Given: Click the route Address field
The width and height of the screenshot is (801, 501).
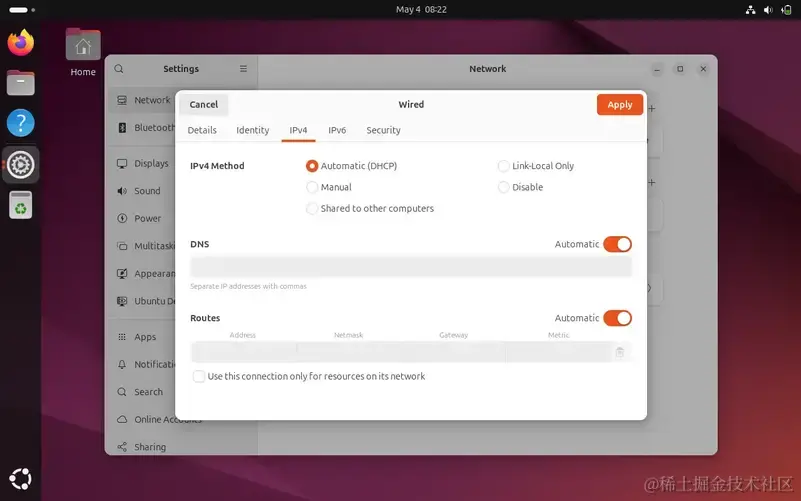Looking at the screenshot, I should click(244, 352).
